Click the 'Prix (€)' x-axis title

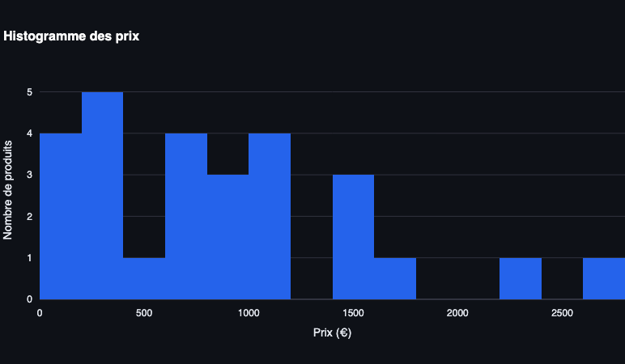[x=333, y=332]
